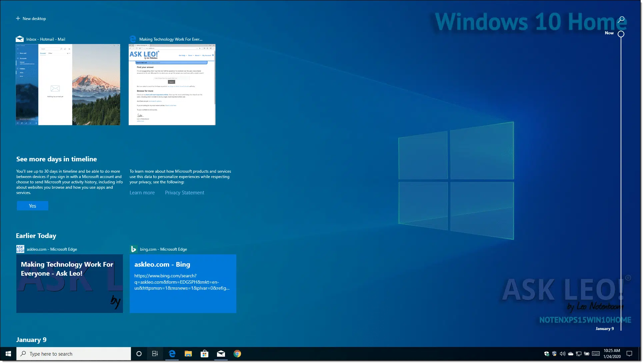This screenshot has height=364, width=644.
Task: Jump to January 9 on the timeline scrollbar
Action: [x=605, y=329]
